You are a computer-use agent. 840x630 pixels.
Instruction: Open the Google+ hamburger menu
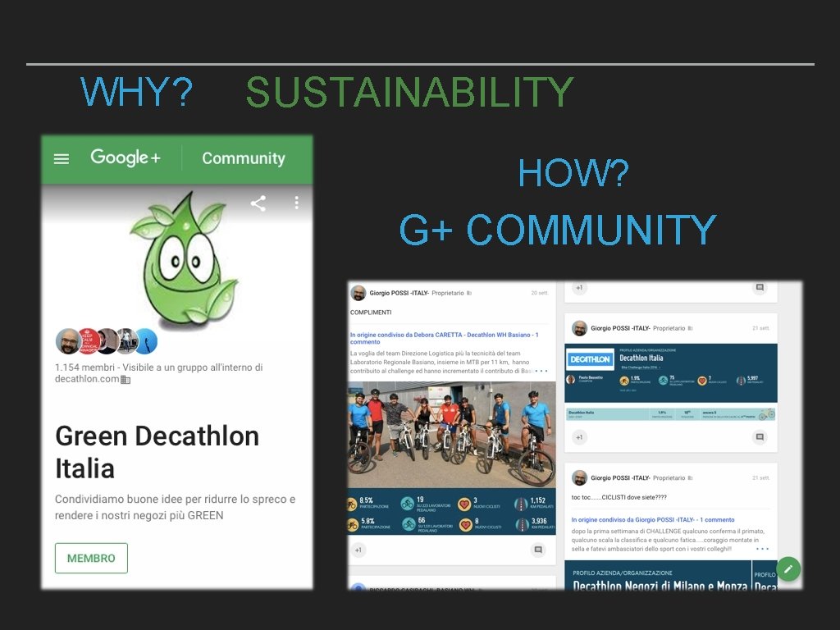click(x=62, y=158)
